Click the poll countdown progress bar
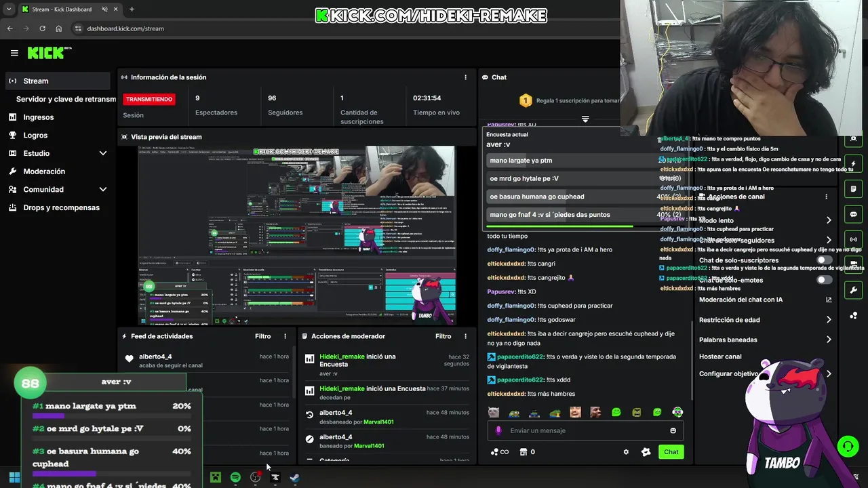 click(x=559, y=226)
